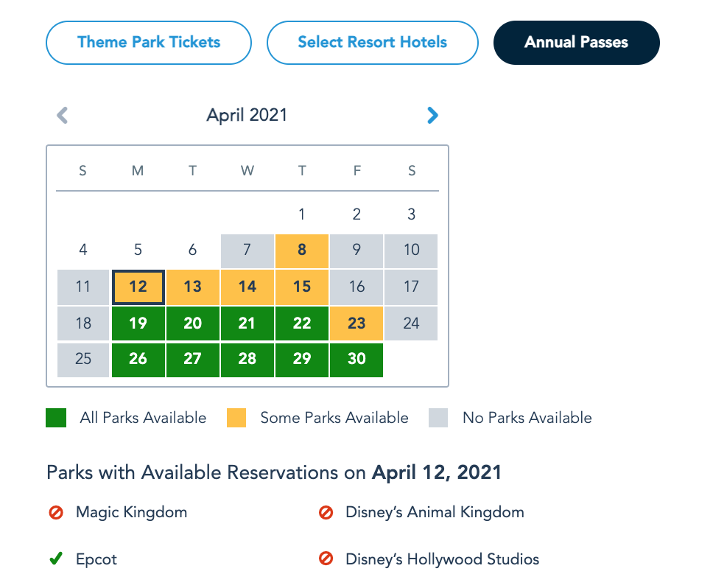Viewport: 713px width, 588px height.
Task: Click the green All Parks Available swatch
Action: coord(56,418)
